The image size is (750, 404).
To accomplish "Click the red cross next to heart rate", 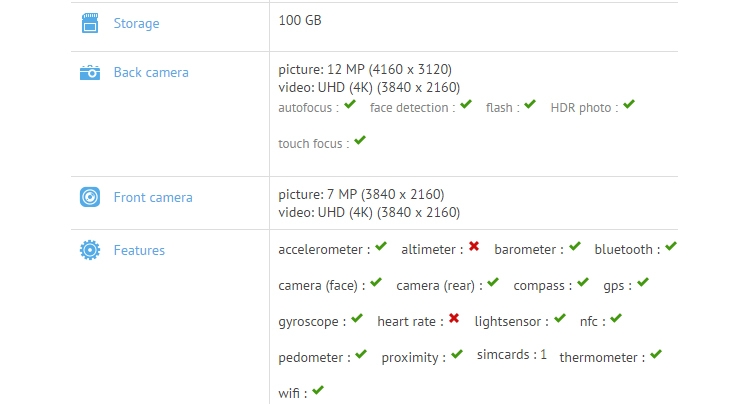I will pyautogui.click(x=454, y=318).
